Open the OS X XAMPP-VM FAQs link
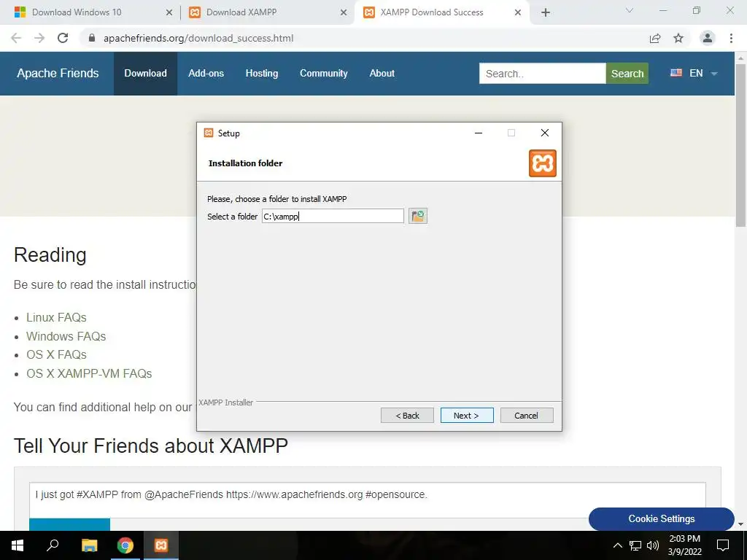Screen dimensions: 747x560 point(89,373)
